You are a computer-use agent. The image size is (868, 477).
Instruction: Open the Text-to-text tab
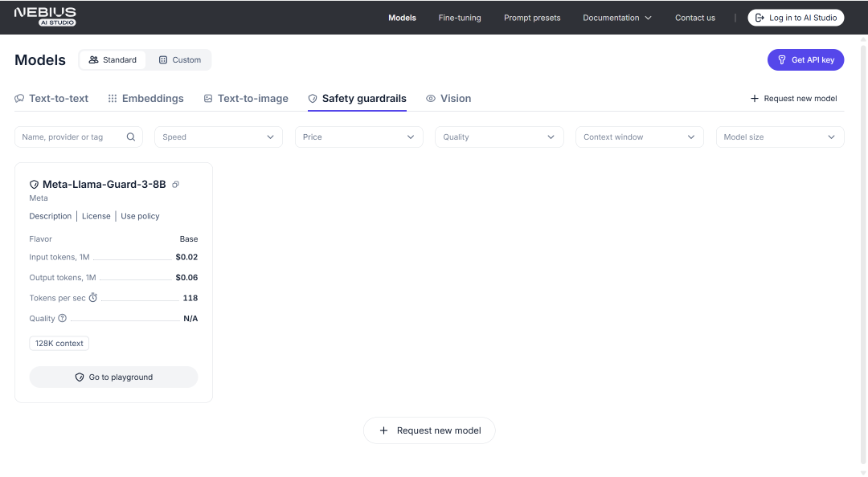(51, 99)
